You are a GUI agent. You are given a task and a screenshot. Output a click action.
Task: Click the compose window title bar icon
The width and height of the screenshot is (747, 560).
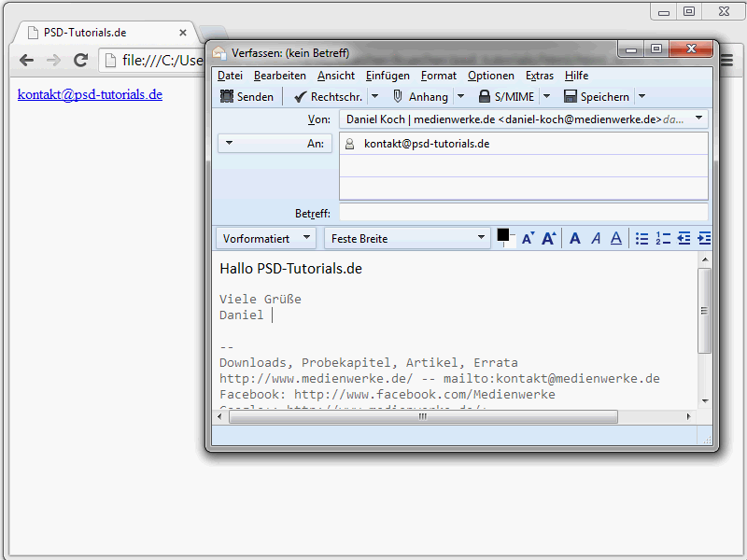(219, 53)
